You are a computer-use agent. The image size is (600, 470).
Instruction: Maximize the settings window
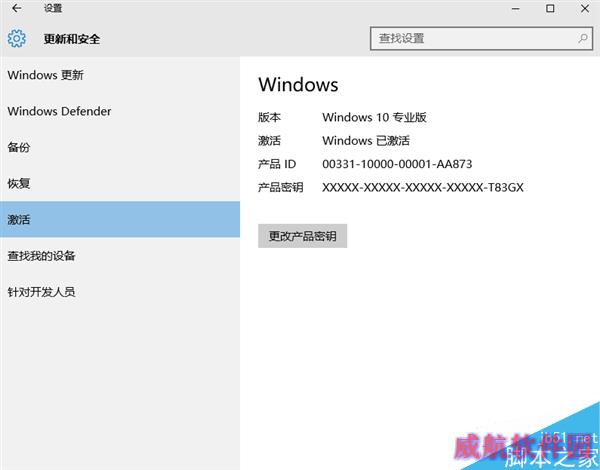[550, 8]
